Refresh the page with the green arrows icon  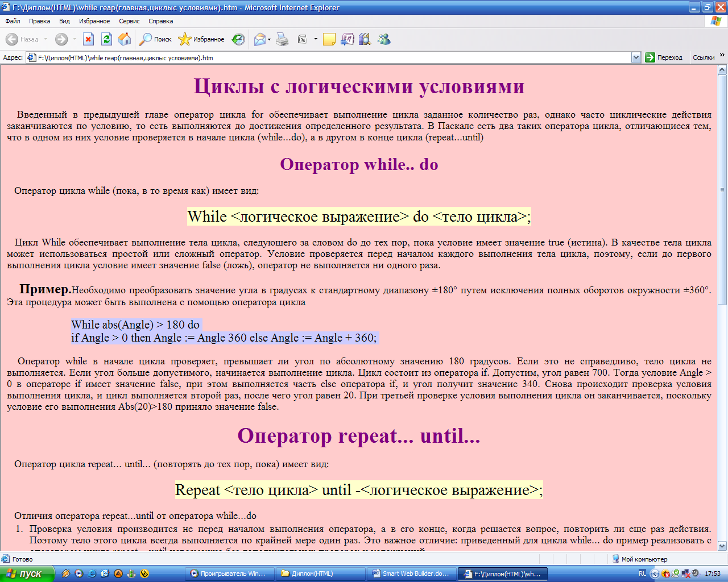coord(106,39)
